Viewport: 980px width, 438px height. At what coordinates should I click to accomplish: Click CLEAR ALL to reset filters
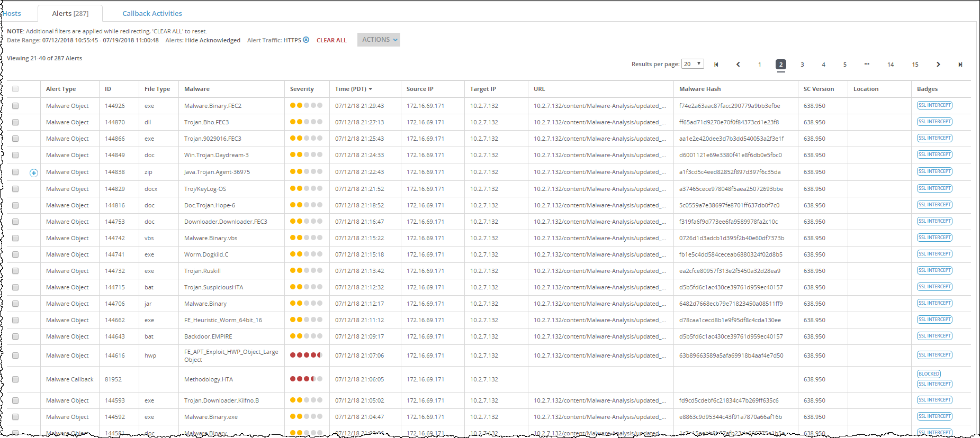tap(331, 40)
